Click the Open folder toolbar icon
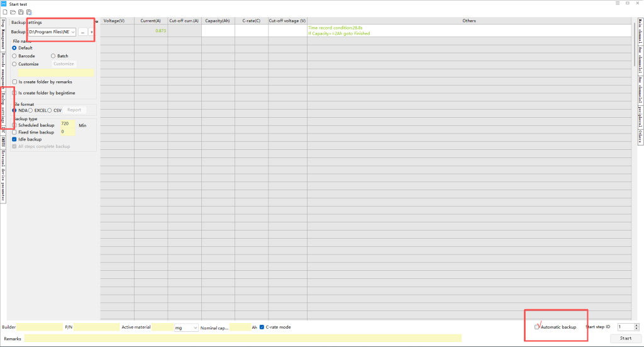This screenshot has width=644, height=347. (x=13, y=12)
